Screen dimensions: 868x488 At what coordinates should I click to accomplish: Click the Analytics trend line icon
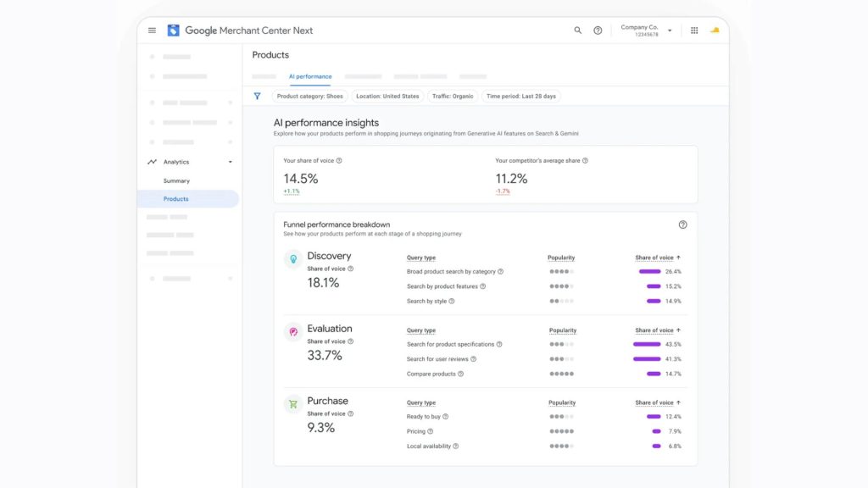(152, 162)
